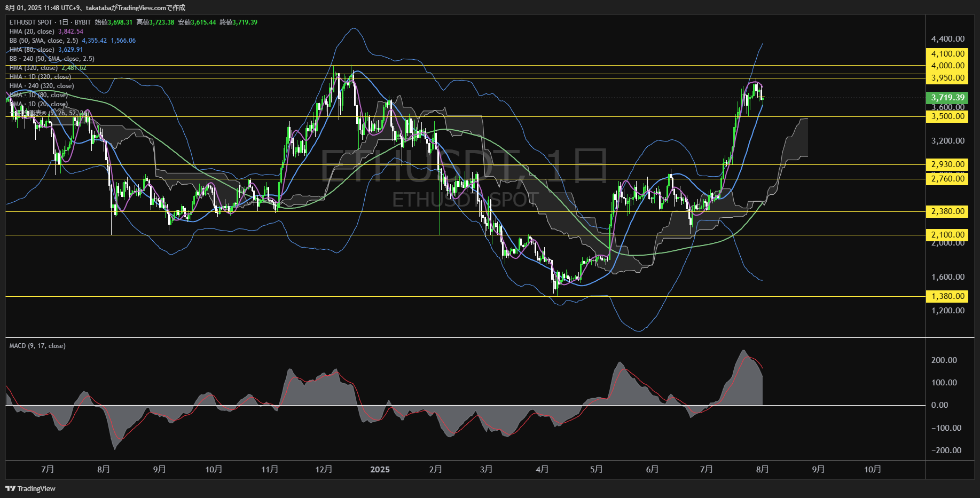Click the 2,760.00 price level label
Viewport: 980px width, 498px height.
[x=947, y=179]
